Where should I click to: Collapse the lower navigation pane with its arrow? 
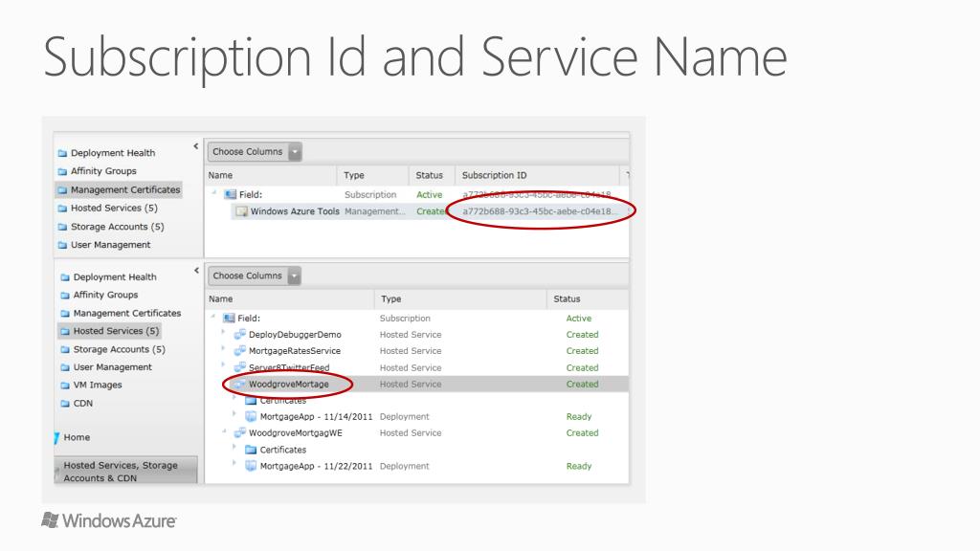point(196,271)
